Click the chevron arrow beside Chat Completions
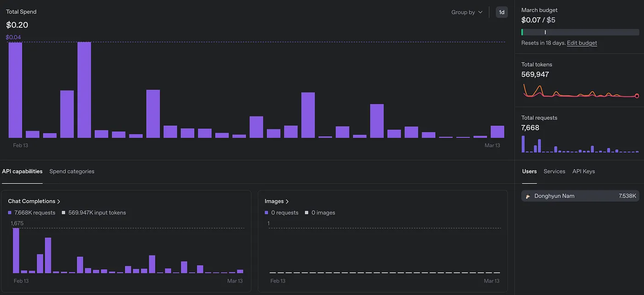The height and width of the screenshot is (295, 644). 59,201
